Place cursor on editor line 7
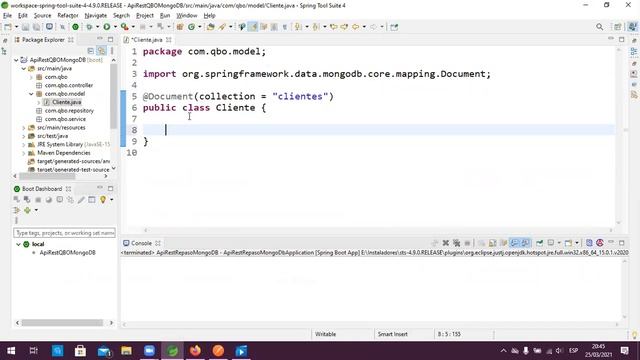640x360 pixels. tap(378, 119)
